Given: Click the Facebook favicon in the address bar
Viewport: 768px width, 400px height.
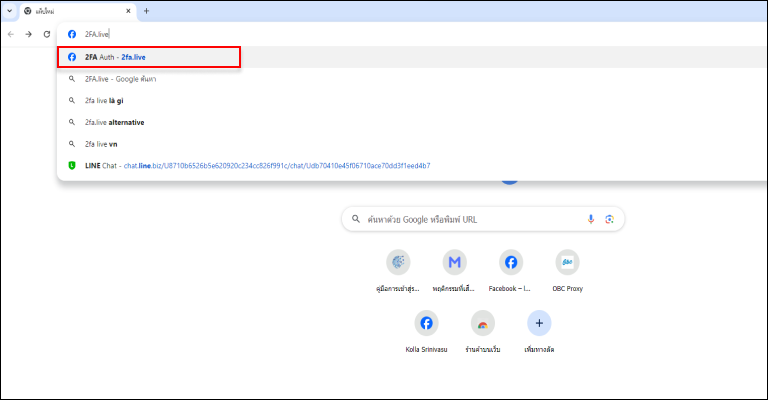Looking at the screenshot, I should pos(72,34).
